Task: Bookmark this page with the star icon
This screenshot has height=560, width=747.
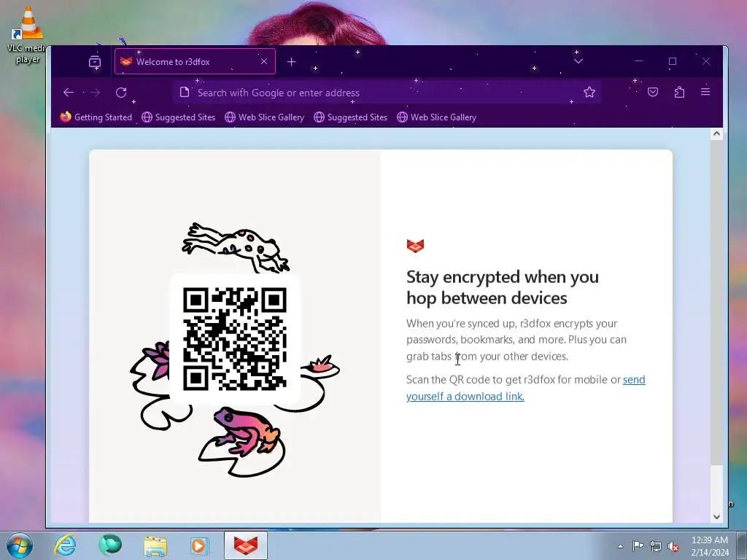Action: click(589, 93)
